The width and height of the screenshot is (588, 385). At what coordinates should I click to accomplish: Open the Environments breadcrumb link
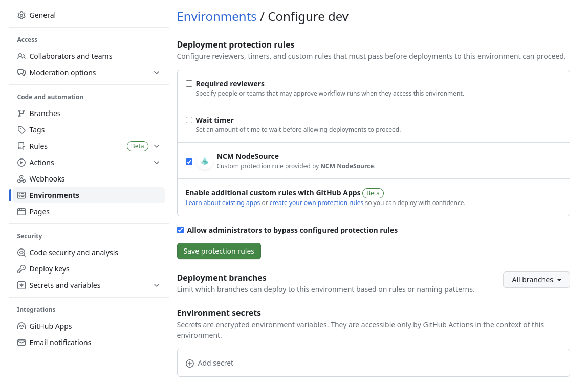216,16
